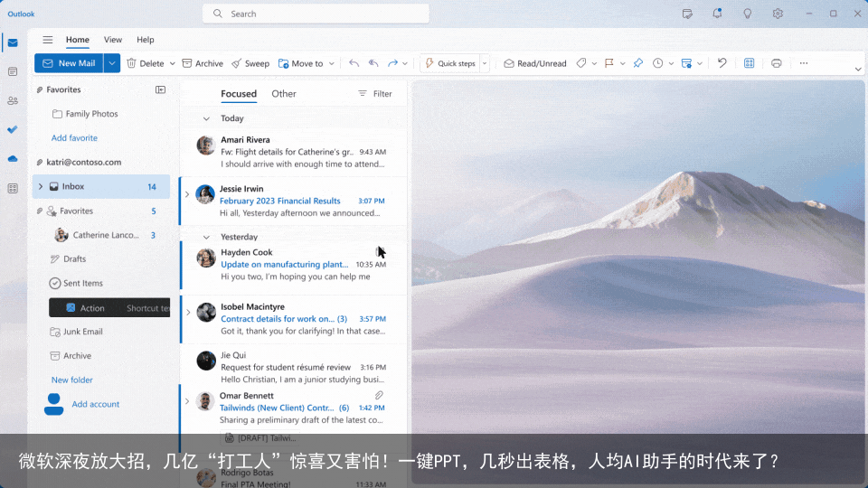The image size is (868, 488).
Task: Expand the ribbon with the chevron at right
Action: click(857, 70)
